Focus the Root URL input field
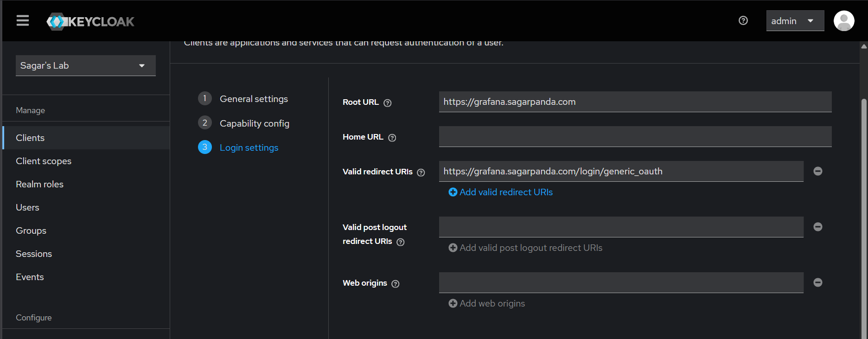Screen dimensions: 868x339 point(635,102)
